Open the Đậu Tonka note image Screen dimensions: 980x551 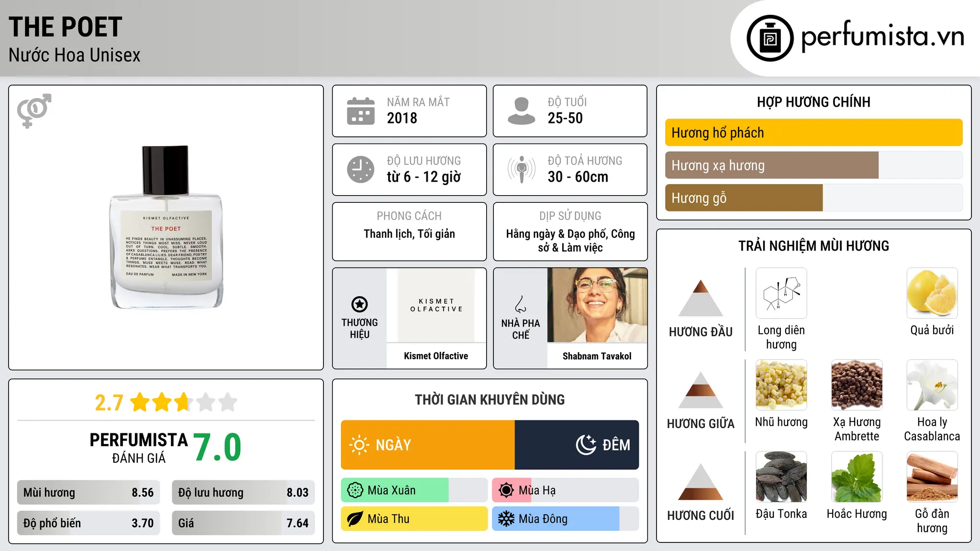pyautogui.click(x=781, y=477)
